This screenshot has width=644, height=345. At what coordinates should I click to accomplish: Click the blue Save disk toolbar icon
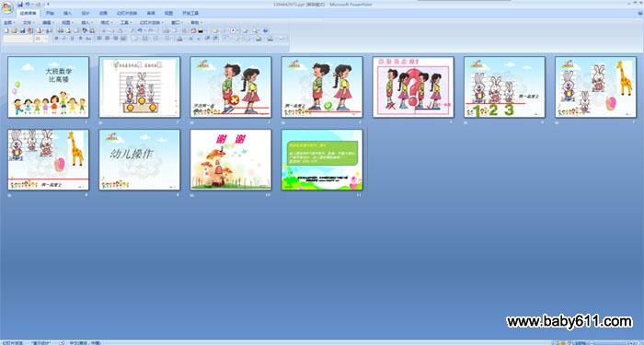point(23,30)
